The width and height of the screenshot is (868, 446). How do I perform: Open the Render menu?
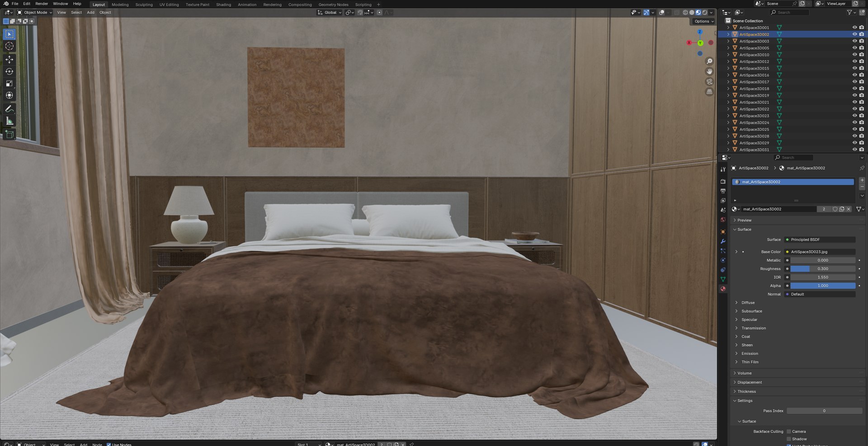click(42, 4)
